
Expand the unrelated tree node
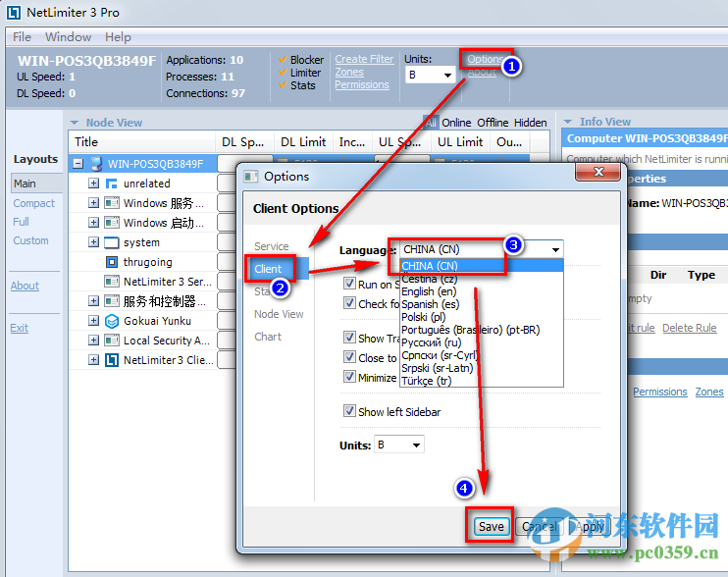pos(93,184)
